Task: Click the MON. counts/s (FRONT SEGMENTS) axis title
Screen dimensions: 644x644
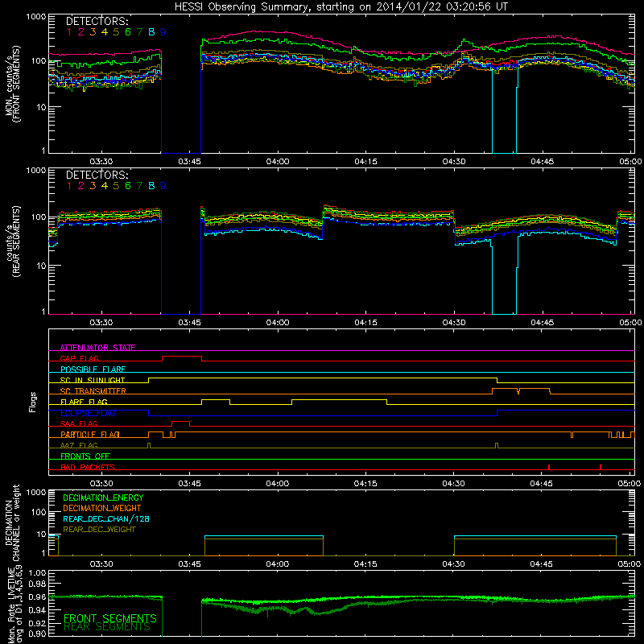Action: [12, 84]
